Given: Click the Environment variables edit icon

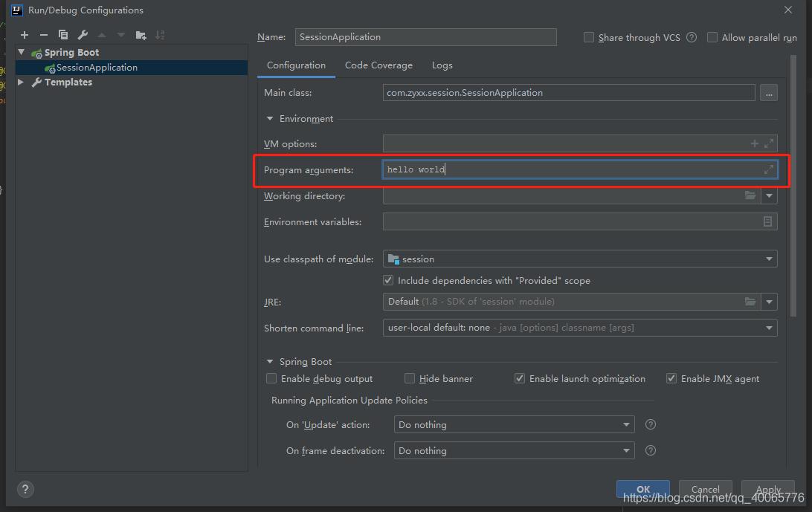Looking at the screenshot, I should pyautogui.click(x=767, y=221).
